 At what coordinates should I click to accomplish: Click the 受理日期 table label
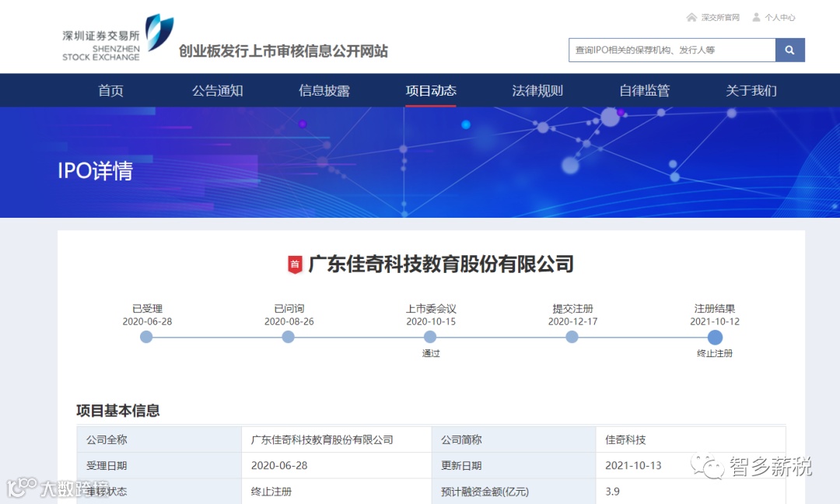[107, 465]
